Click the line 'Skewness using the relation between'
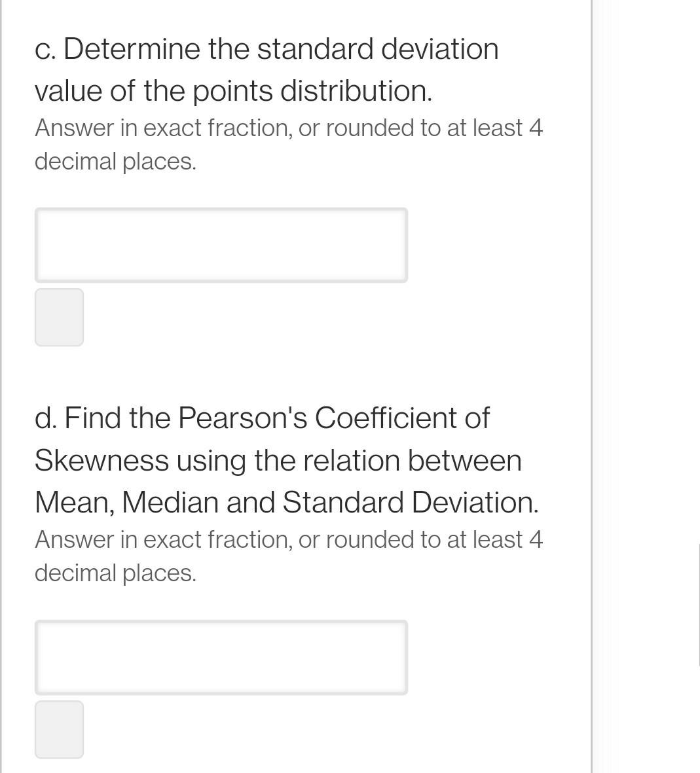Viewport: 700px width, 773px height. pyautogui.click(x=278, y=461)
